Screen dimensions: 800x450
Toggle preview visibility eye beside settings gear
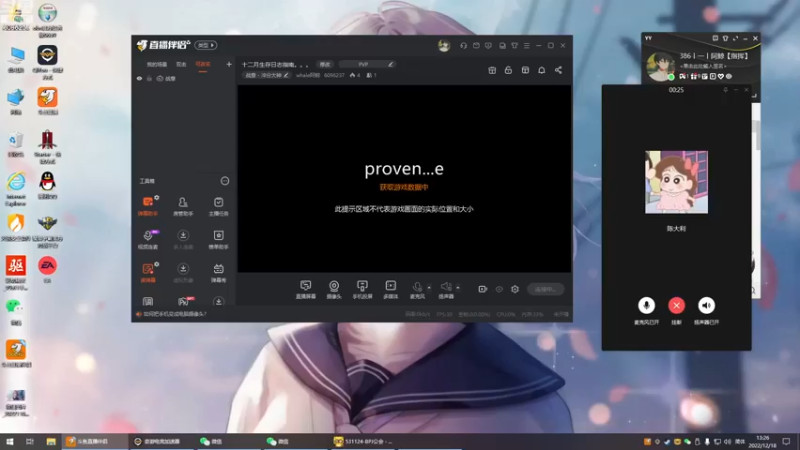tap(499, 289)
